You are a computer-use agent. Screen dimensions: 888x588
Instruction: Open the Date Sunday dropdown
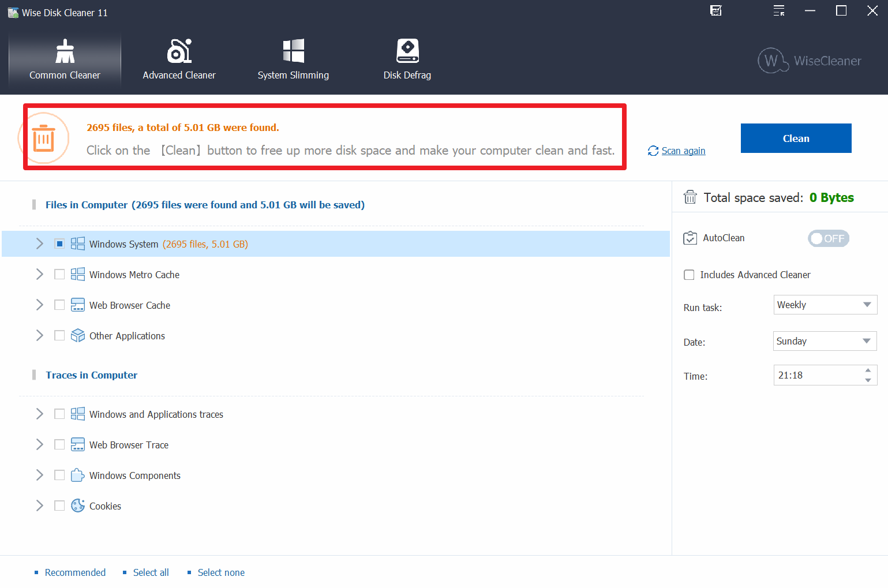[825, 341]
